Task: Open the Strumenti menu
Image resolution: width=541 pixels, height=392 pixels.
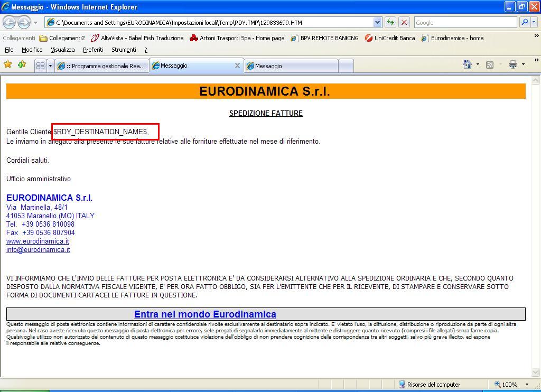Action: 124,50
